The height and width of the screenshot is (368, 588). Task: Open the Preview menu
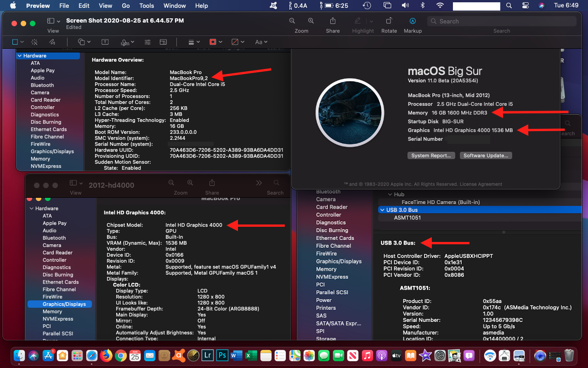(38, 6)
